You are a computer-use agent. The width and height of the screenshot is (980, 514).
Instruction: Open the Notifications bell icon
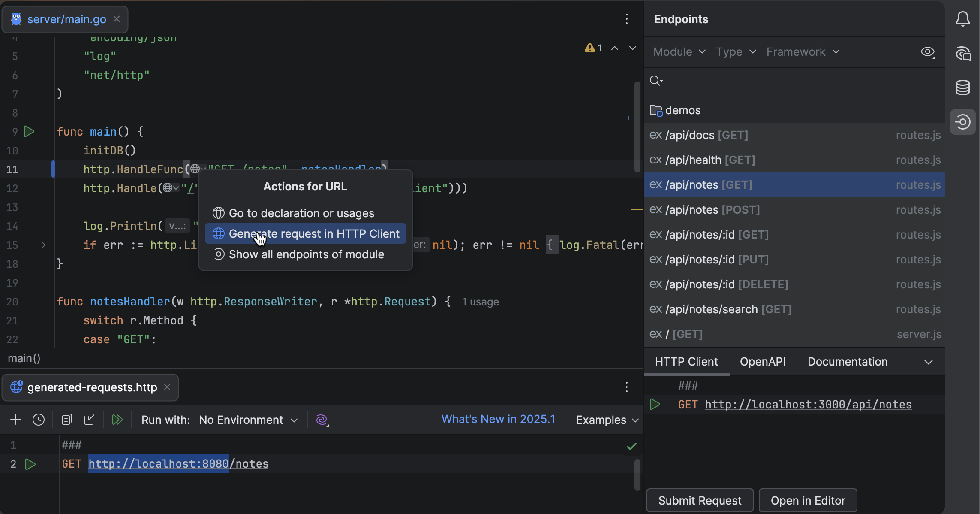pos(962,19)
